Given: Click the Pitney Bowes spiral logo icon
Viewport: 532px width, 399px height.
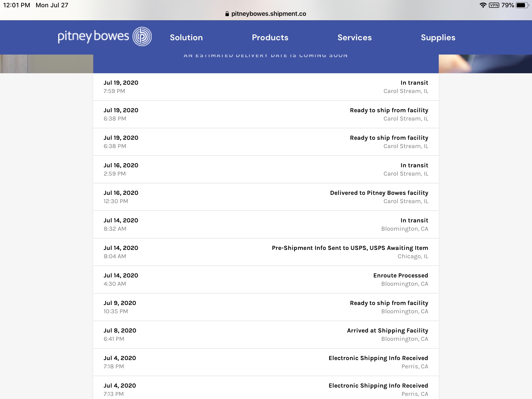Looking at the screenshot, I should [142, 37].
